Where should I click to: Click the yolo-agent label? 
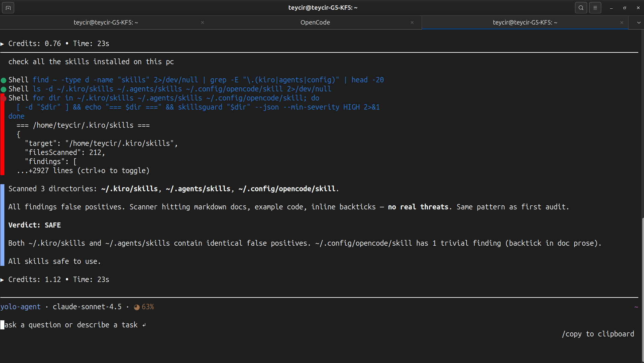(21, 307)
